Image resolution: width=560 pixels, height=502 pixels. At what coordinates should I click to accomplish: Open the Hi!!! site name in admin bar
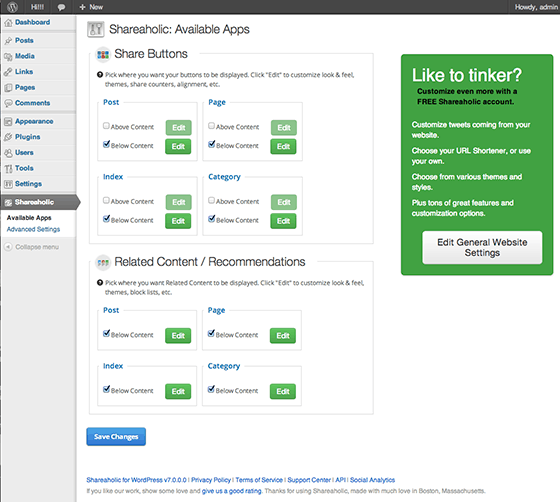(38, 7)
